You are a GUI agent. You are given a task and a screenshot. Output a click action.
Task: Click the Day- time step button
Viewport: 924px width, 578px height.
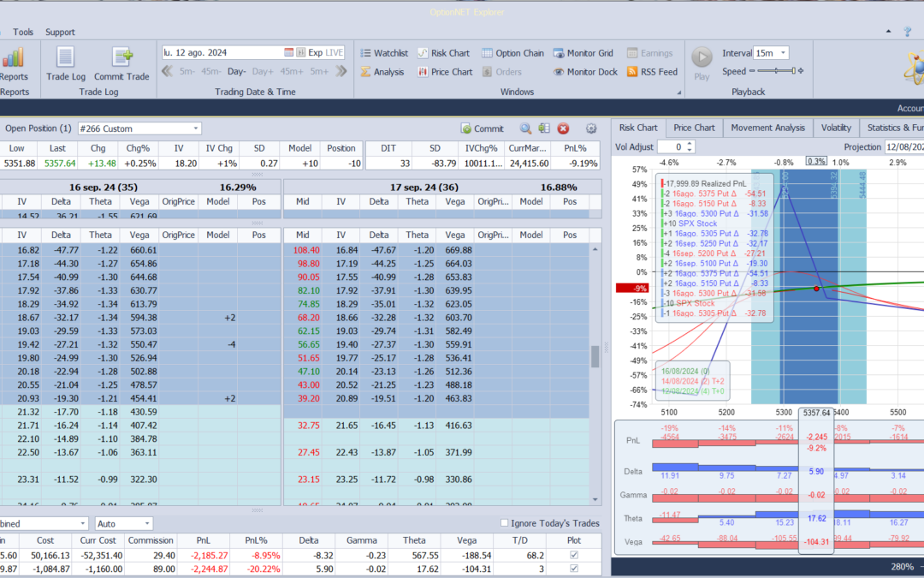[x=236, y=71]
